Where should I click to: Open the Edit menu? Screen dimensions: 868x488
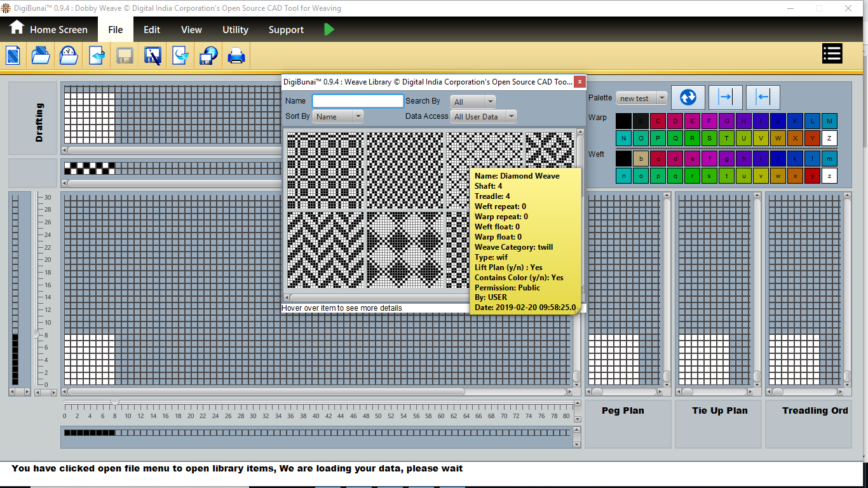(151, 30)
